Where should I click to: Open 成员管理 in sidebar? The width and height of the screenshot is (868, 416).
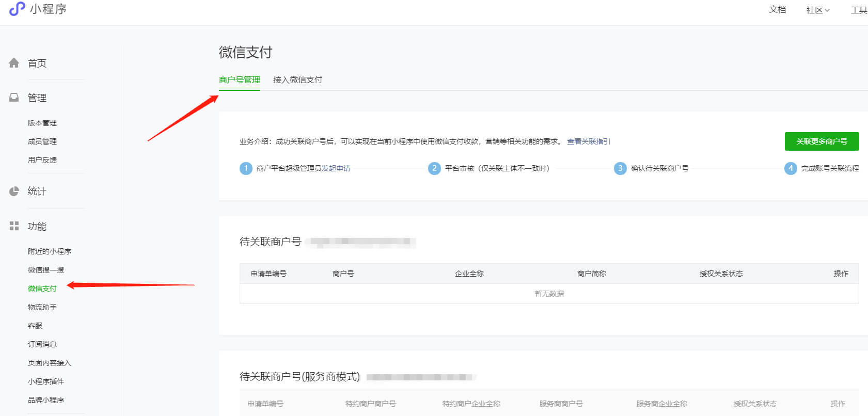click(42, 141)
